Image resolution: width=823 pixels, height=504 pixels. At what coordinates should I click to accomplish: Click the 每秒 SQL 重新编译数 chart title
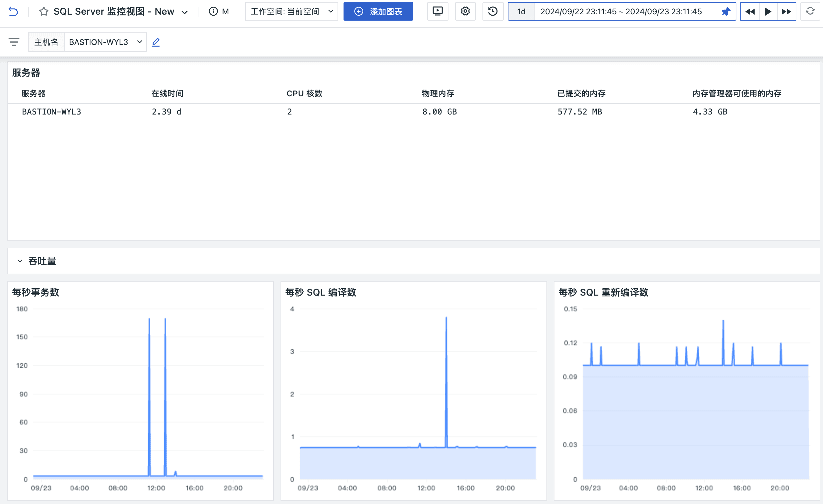(x=603, y=292)
